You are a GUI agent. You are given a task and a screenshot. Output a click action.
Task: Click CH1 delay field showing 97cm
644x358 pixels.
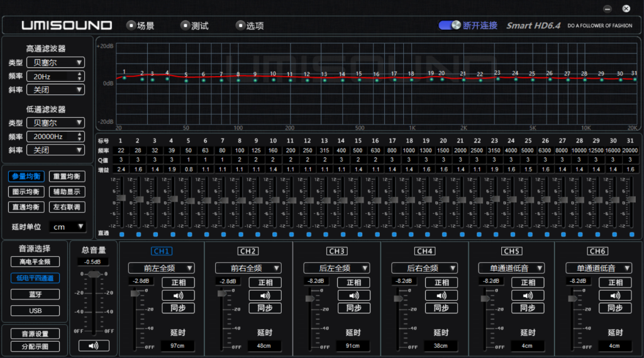[177, 345]
